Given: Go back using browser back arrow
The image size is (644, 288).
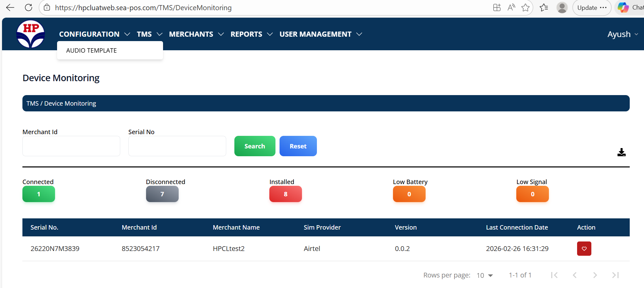Looking at the screenshot, I should tap(10, 7).
